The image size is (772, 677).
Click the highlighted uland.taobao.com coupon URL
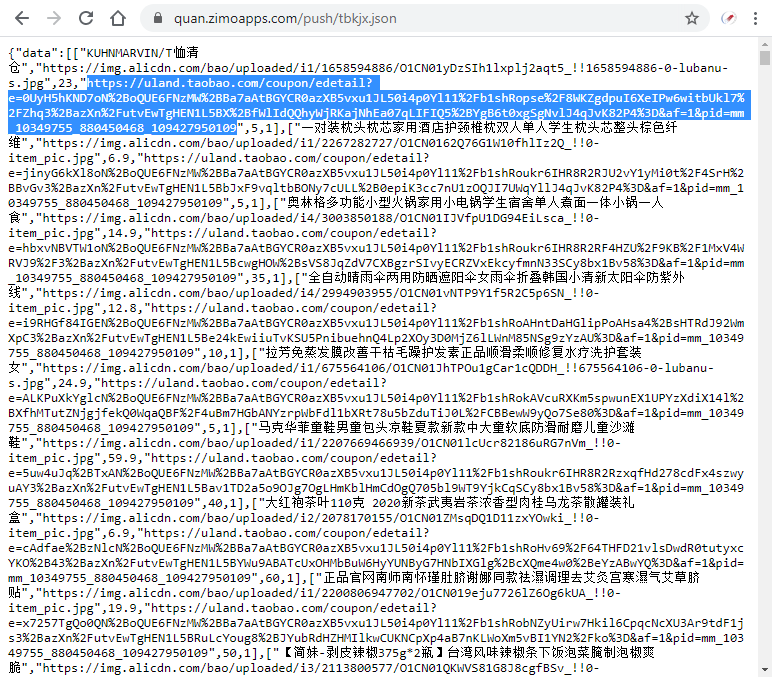[377, 105]
